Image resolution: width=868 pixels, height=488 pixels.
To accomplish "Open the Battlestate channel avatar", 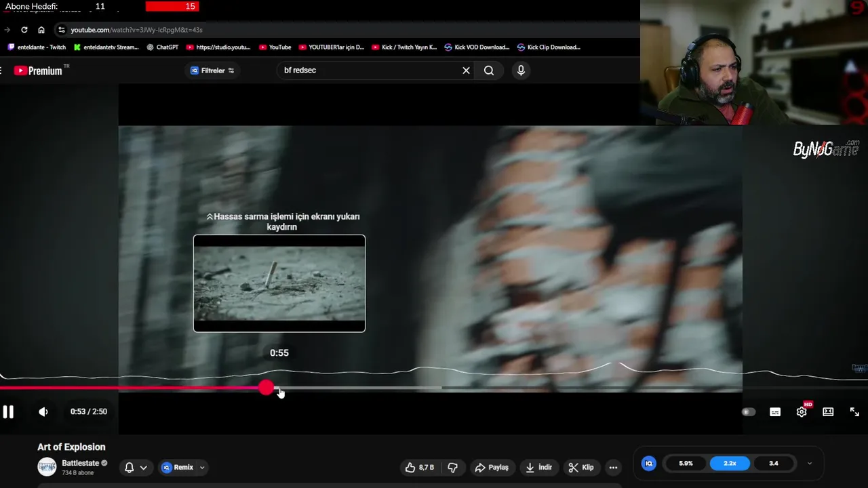I will click(x=47, y=467).
